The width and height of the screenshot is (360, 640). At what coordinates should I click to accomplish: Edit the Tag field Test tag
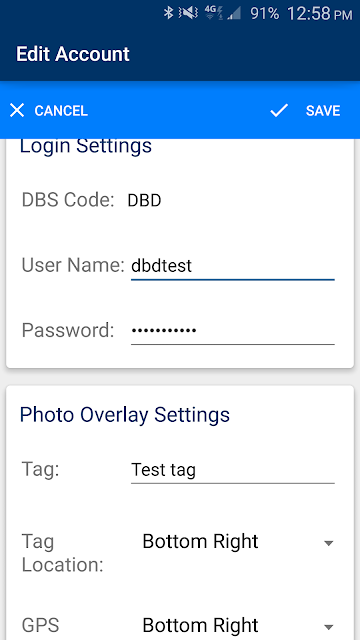233,470
